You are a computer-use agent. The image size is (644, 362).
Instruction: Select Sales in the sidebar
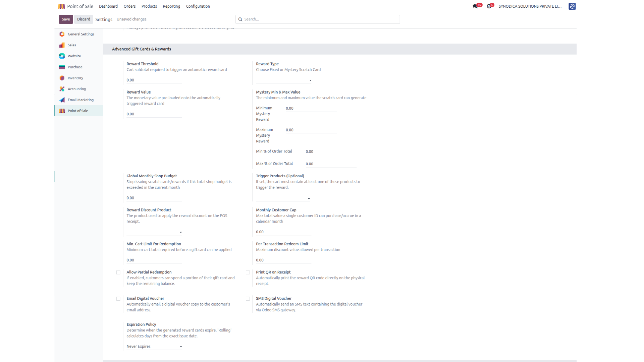(x=79, y=45)
